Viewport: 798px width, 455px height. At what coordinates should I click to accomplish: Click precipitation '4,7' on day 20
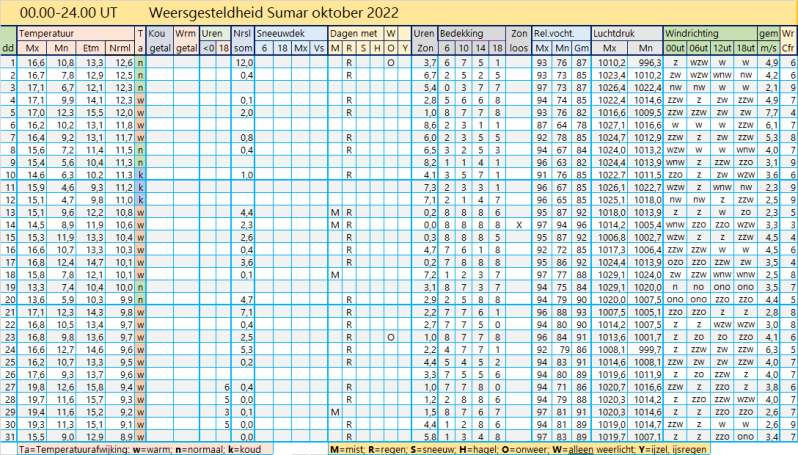246,300
